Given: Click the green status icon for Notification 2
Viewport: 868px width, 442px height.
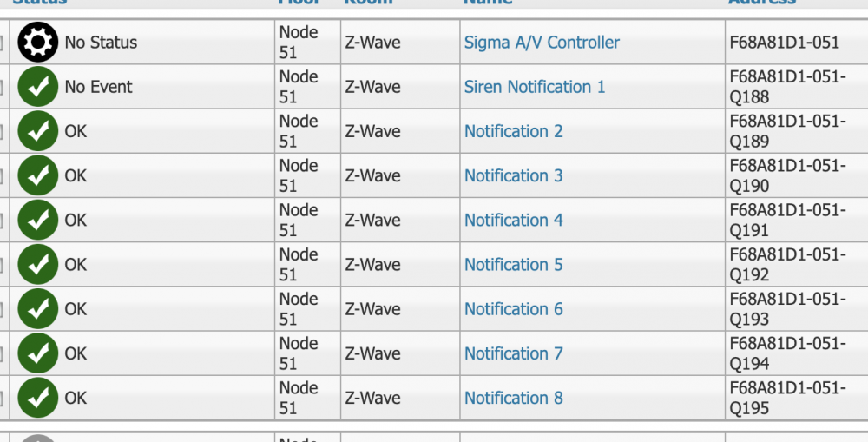Looking at the screenshot, I should 37,131.
